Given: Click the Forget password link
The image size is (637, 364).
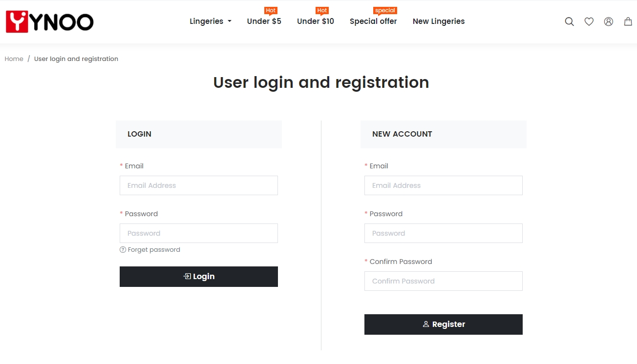Looking at the screenshot, I should tap(154, 250).
